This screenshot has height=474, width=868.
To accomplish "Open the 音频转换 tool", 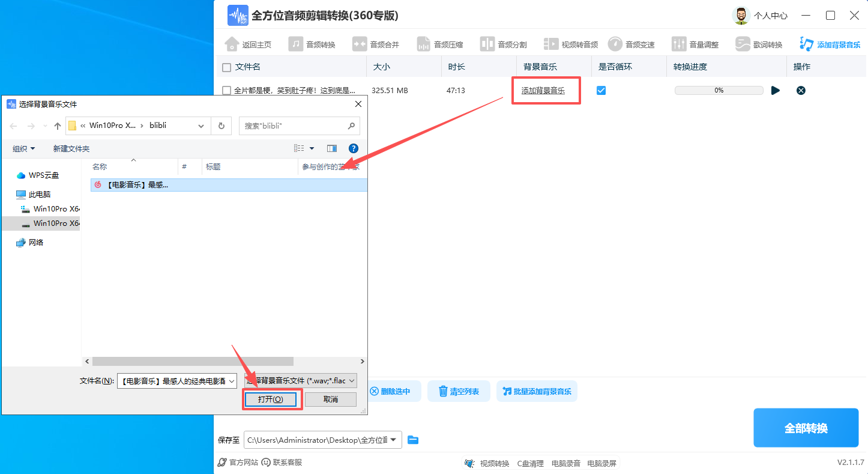I will (x=312, y=43).
